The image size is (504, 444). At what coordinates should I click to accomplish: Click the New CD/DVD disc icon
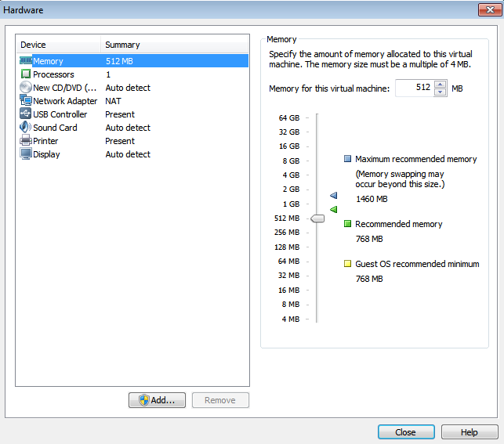pyautogui.click(x=26, y=88)
